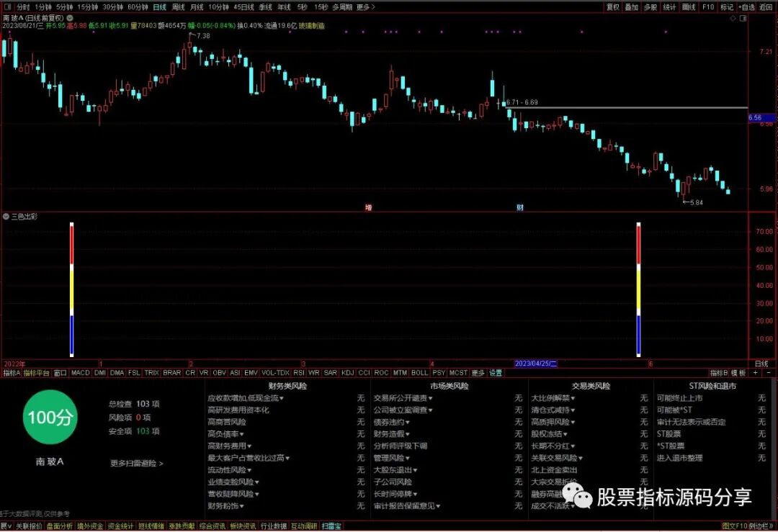Screen dimensions: 778x532
Task: Select the 月线 monthly period
Action: 197,7
